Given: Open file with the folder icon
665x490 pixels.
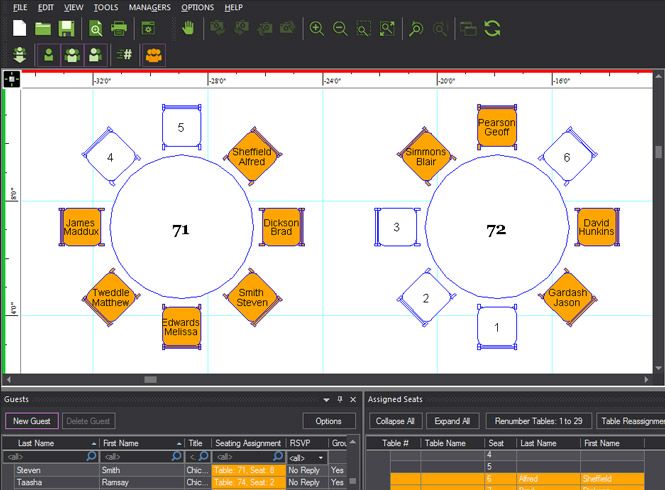Looking at the screenshot, I should pos(43,28).
